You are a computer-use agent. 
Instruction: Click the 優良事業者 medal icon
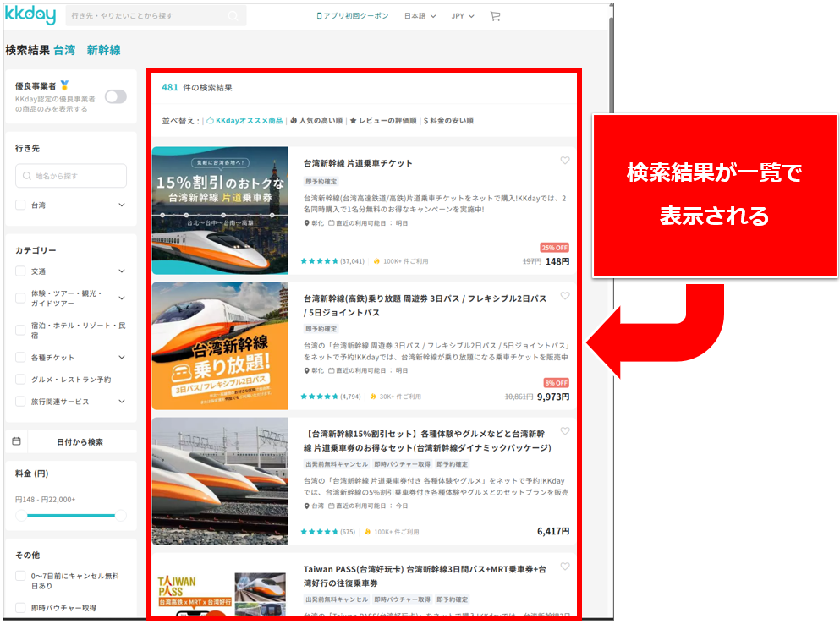point(65,85)
